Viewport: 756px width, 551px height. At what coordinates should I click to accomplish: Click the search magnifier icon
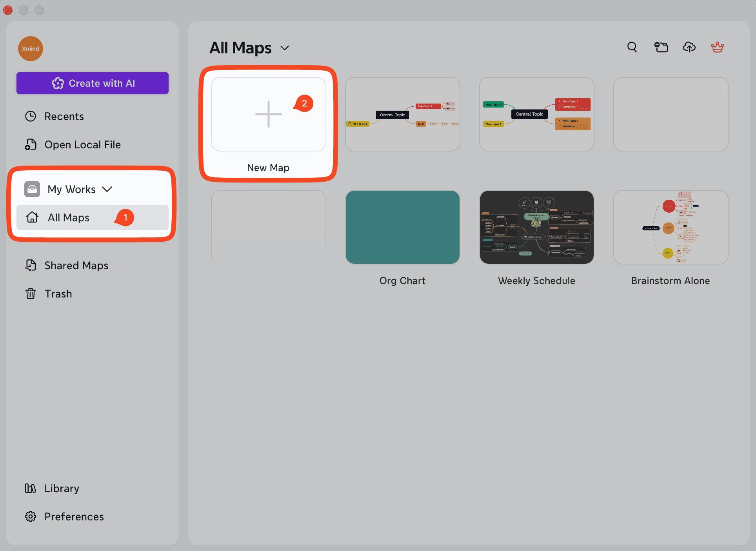pyautogui.click(x=632, y=47)
